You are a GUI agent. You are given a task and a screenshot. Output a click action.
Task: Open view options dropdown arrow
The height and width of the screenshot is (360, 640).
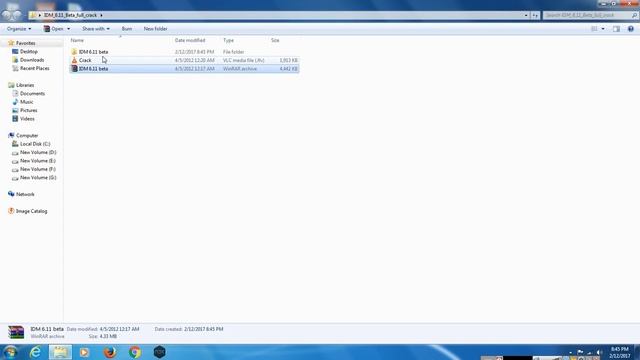point(603,29)
